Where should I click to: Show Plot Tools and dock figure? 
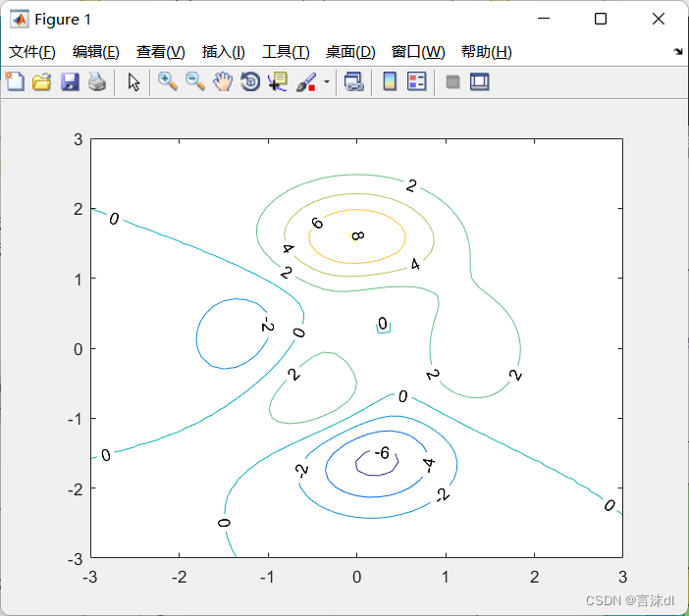pyautogui.click(x=480, y=82)
